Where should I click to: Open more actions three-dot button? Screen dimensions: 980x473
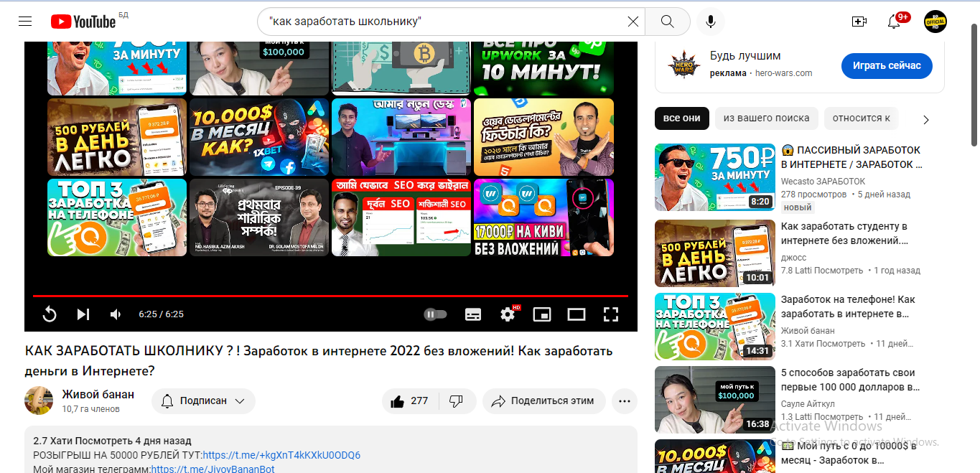tap(625, 401)
